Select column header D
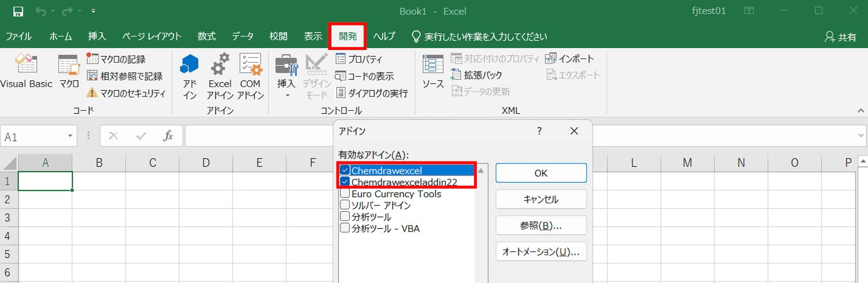This screenshot has height=283, width=868. pyautogui.click(x=206, y=163)
